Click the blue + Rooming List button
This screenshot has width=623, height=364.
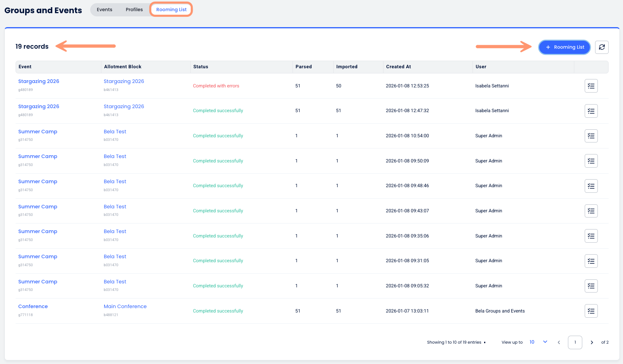click(x=564, y=47)
